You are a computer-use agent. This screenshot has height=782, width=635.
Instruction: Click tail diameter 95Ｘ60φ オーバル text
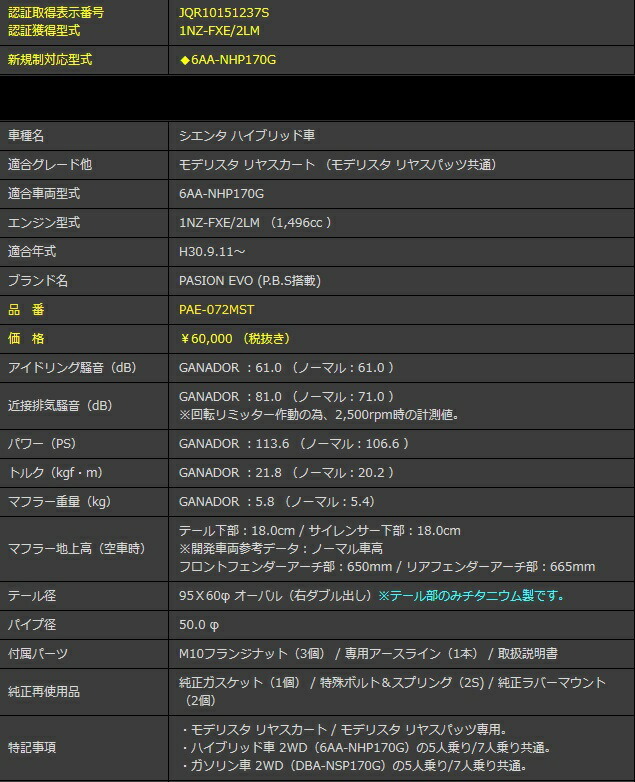click(276, 595)
